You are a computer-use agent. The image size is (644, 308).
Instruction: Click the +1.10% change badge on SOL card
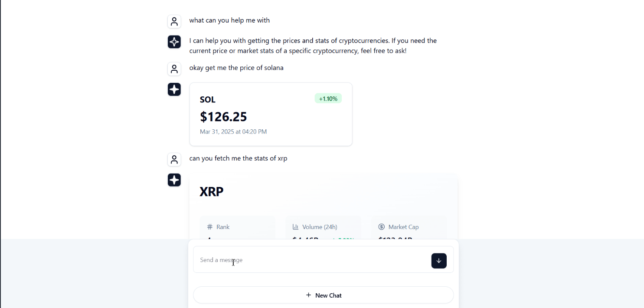click(x=328, y=98)
